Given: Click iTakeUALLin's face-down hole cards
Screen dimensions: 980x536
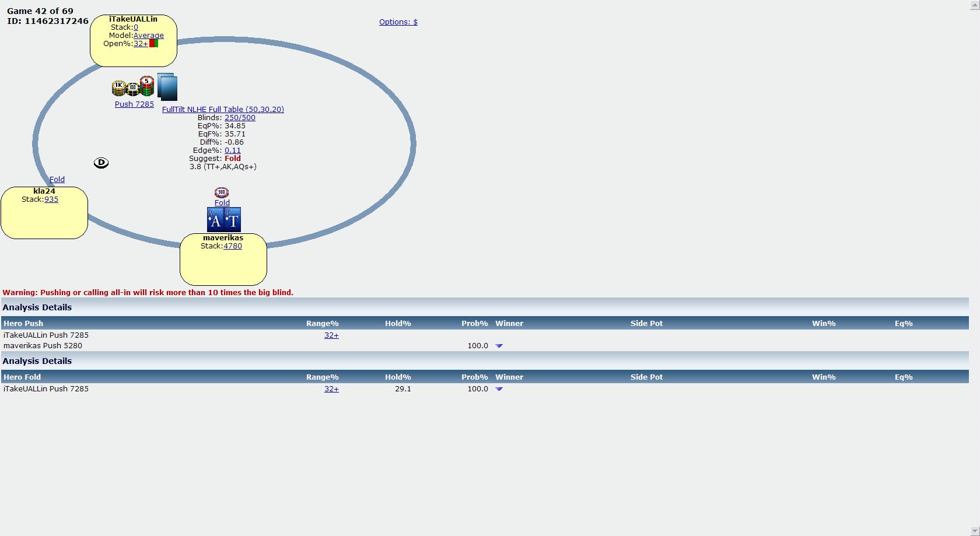Looking at the screenshot, I should [x=167, y=87].
